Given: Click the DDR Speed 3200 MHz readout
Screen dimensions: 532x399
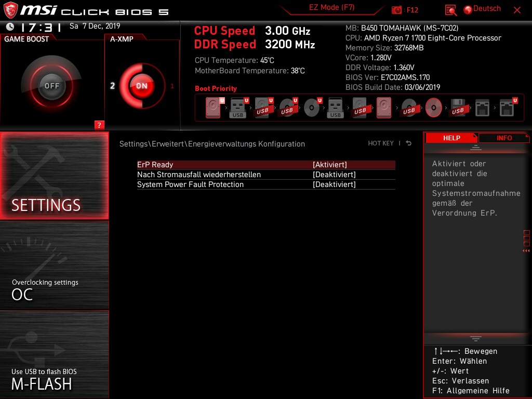Looking at the screenshot, I should 255,45.
